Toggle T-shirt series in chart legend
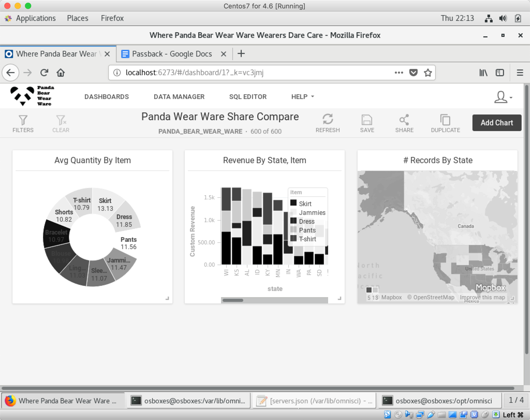 point(307,239)
